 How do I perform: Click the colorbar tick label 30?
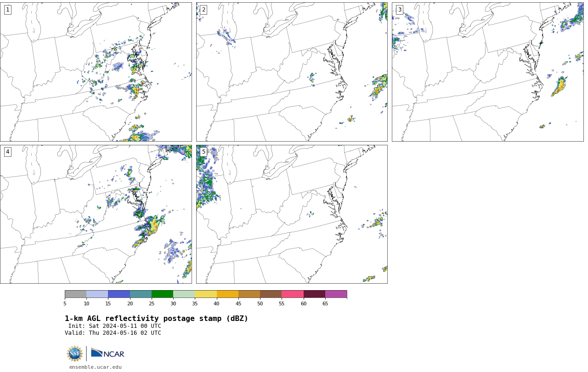tap(173, 303)
